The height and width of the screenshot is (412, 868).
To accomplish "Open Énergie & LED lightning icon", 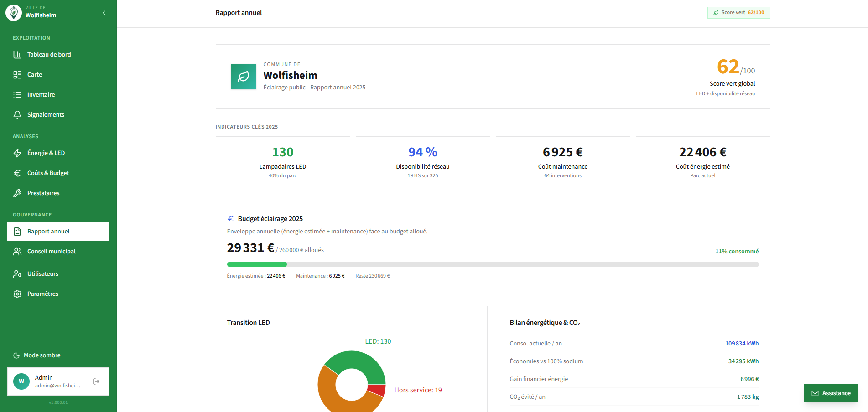I will tap(17, 153).
